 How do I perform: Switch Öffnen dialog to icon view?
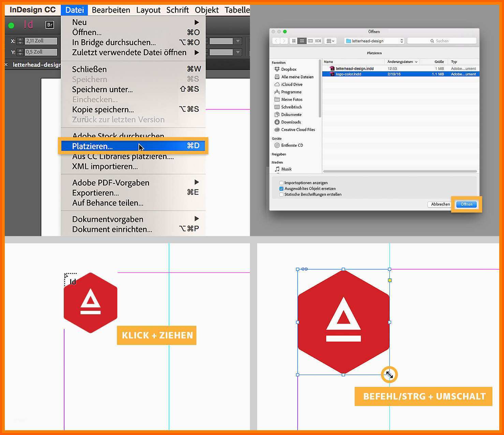click(294, 41)
